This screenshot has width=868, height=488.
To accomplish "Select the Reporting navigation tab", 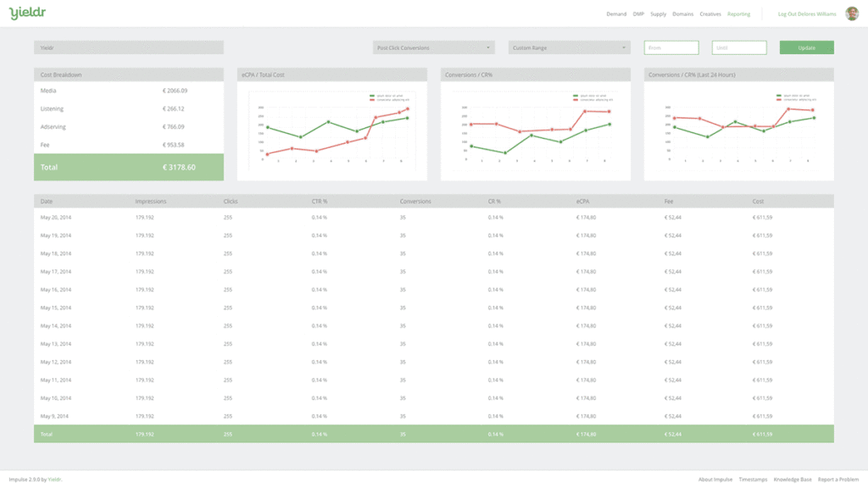I will [738, 14].
